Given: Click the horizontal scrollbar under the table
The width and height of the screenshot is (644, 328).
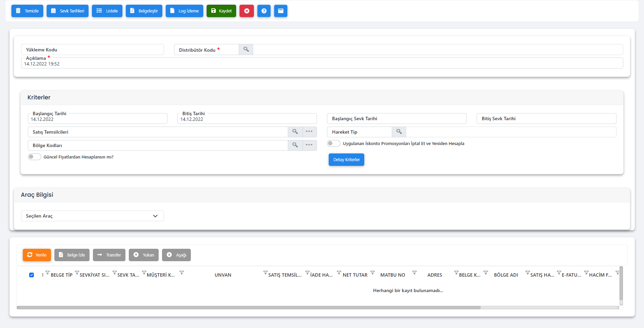Looking at the screenshot, I should tap(248, 308).
